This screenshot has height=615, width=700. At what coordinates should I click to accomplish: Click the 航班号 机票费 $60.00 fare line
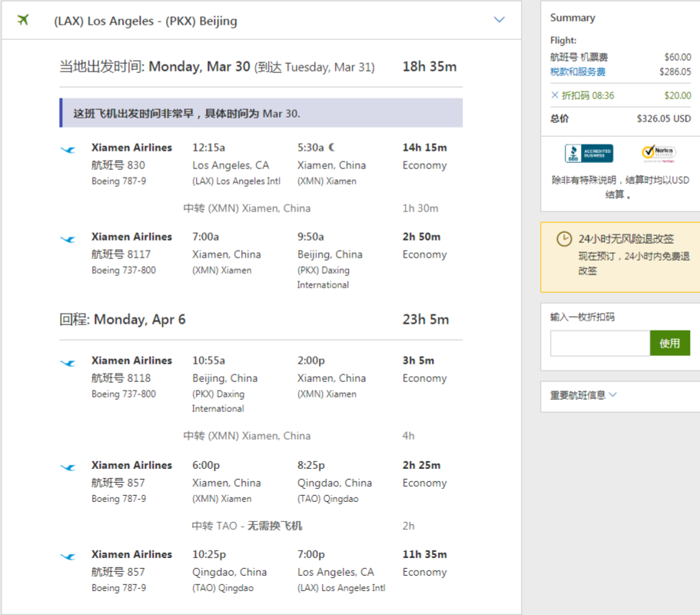coord(621,57)
